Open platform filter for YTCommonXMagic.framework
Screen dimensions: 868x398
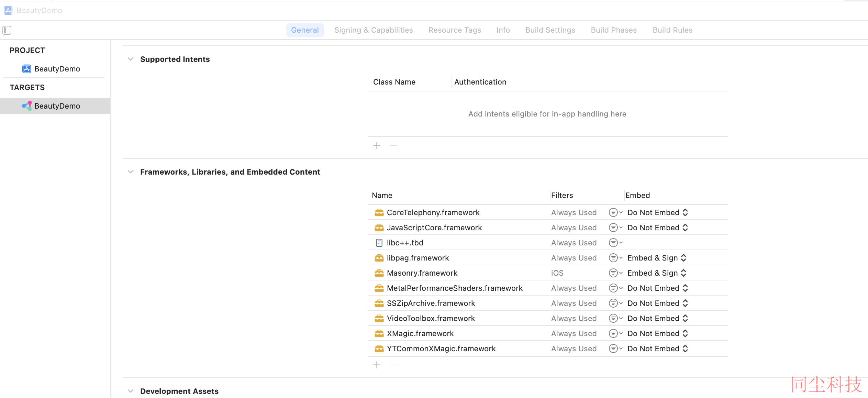click(x=615, y=349)
